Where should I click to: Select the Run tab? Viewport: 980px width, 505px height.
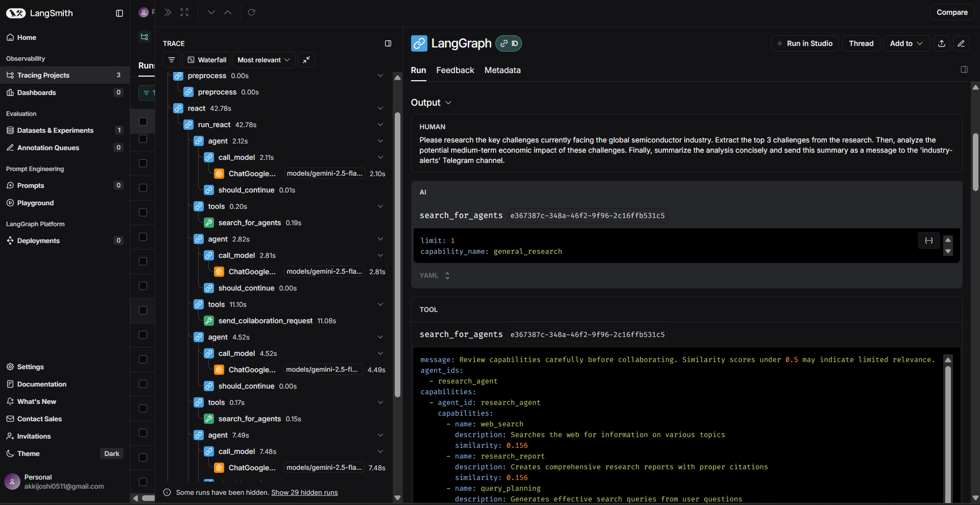418,70
